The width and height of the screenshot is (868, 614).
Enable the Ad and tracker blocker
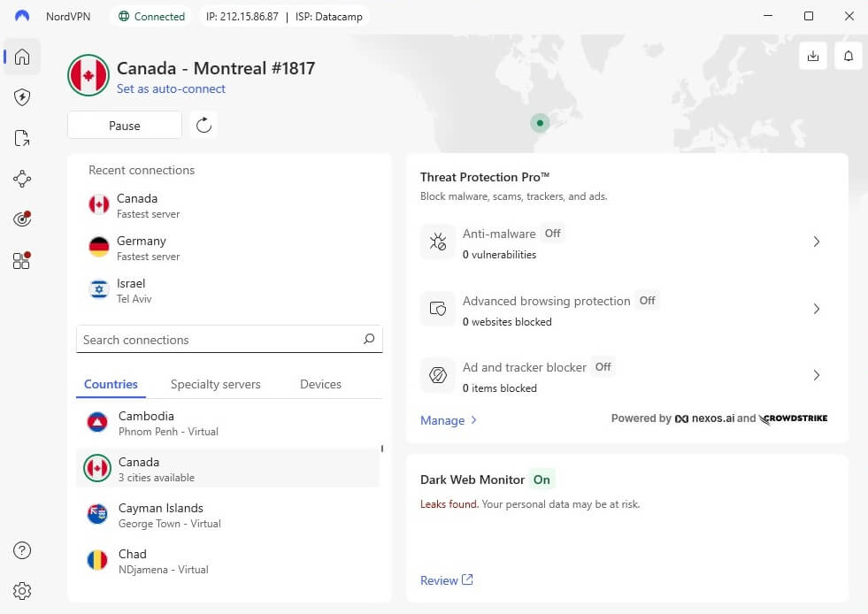tap(603, 366)
